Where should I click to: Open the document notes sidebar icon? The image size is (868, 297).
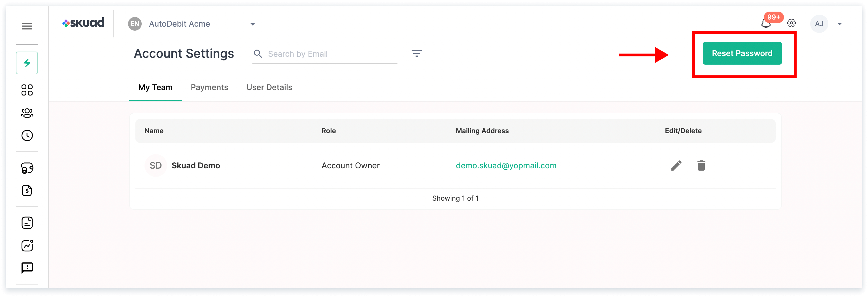(x=27, y=223)
